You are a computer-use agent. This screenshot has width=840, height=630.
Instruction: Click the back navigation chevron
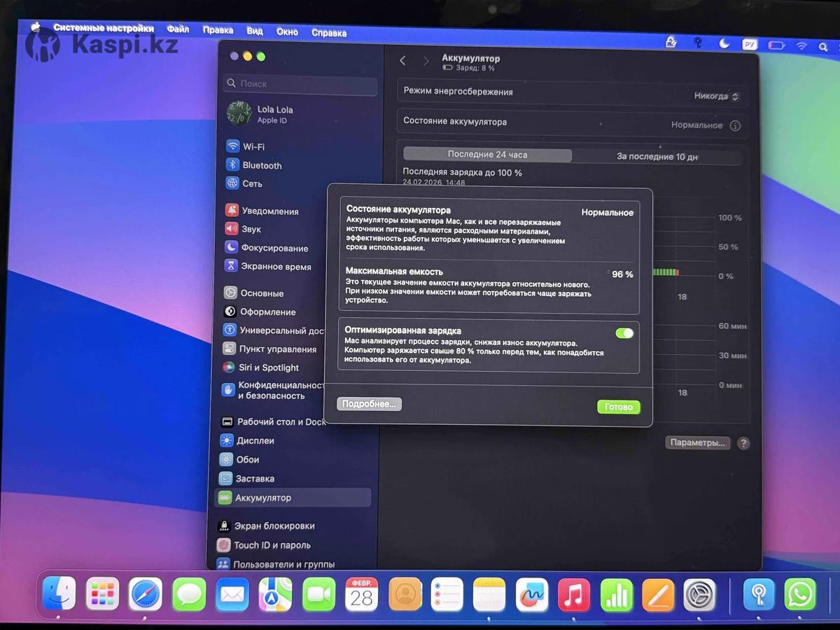pyautogui.click(x=402, y=61)
